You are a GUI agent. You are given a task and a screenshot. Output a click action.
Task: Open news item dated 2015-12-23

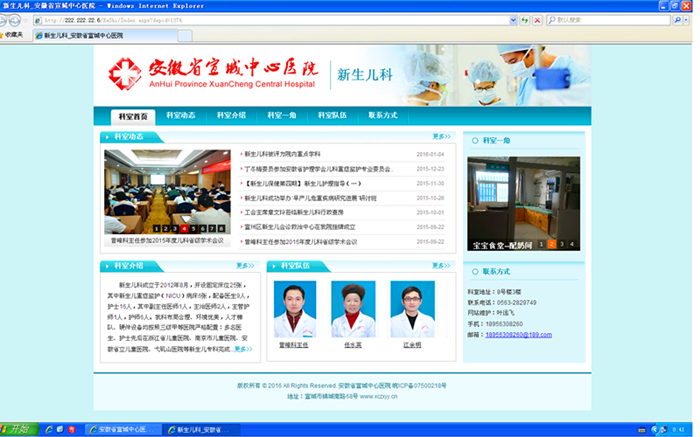point(318,169)
